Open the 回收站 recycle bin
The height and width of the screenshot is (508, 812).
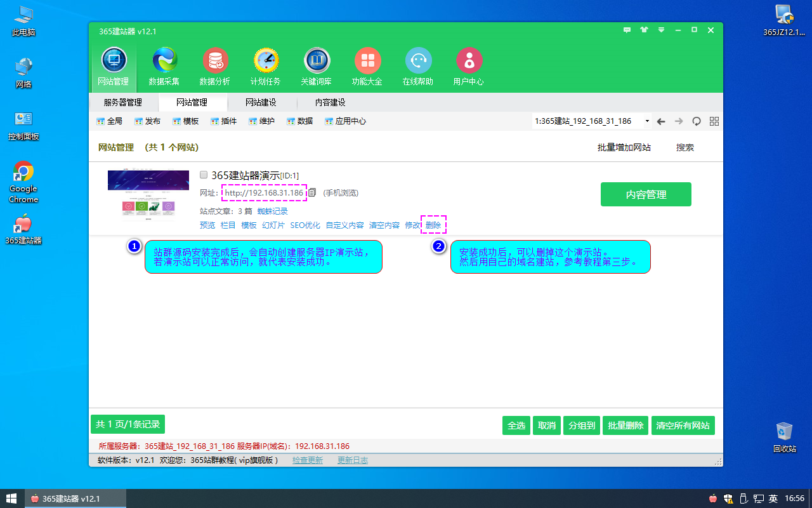[785, 437]
